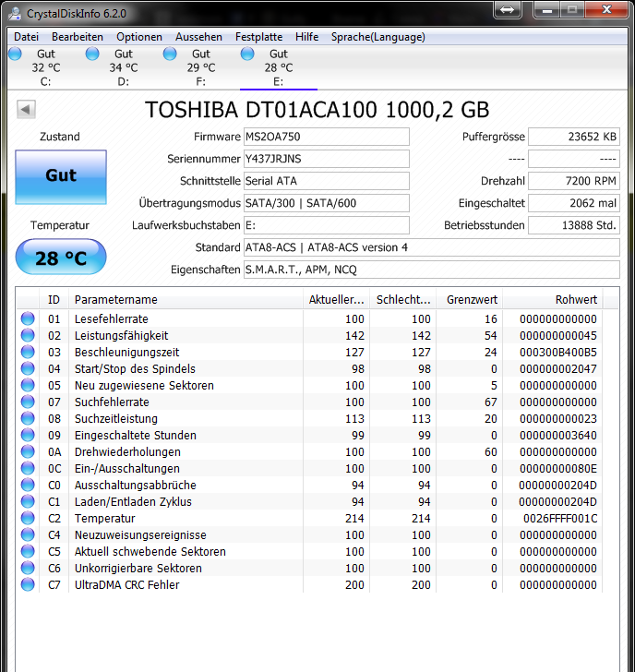The width and height of the screenshot is (635, 672).
Task: Click the blue status orb for drive F:
Action: coord(170,54)
